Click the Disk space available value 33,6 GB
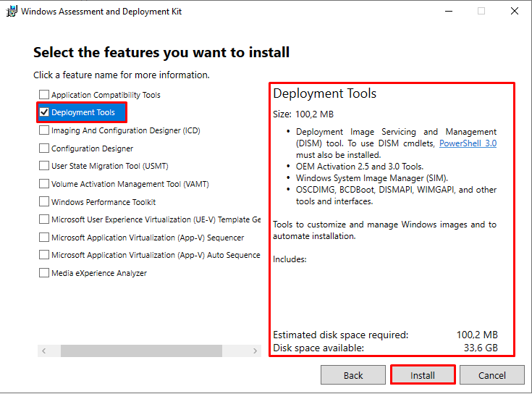Viewport: 532px width, 394px height. click(x=481, y=348)
